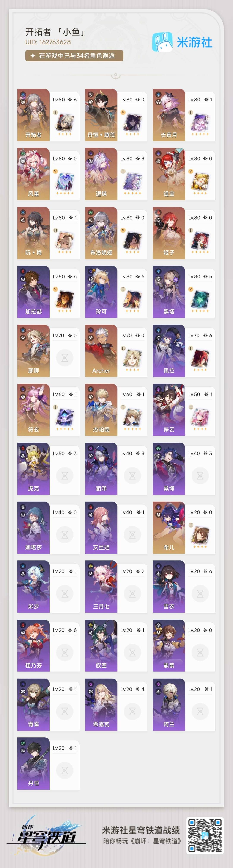Select the Archer character card

click(x=116, y=351)
